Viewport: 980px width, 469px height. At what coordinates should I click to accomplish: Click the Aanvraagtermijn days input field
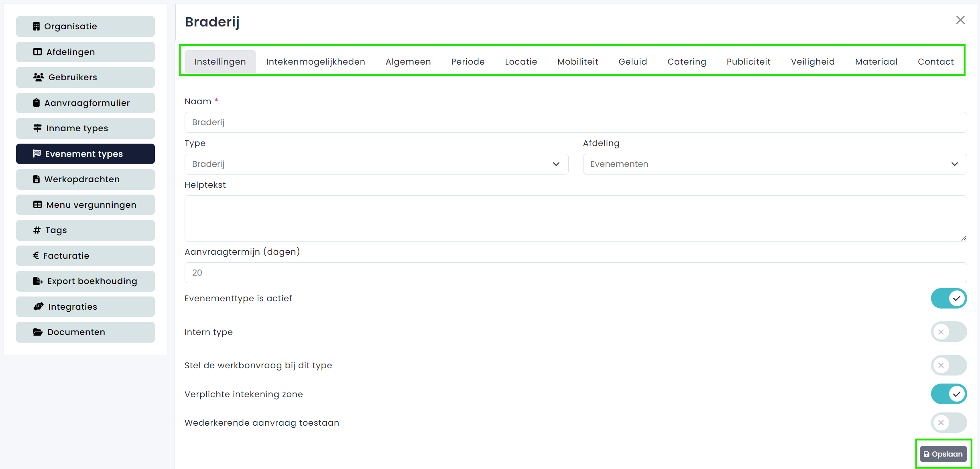(x=575, y=273)
